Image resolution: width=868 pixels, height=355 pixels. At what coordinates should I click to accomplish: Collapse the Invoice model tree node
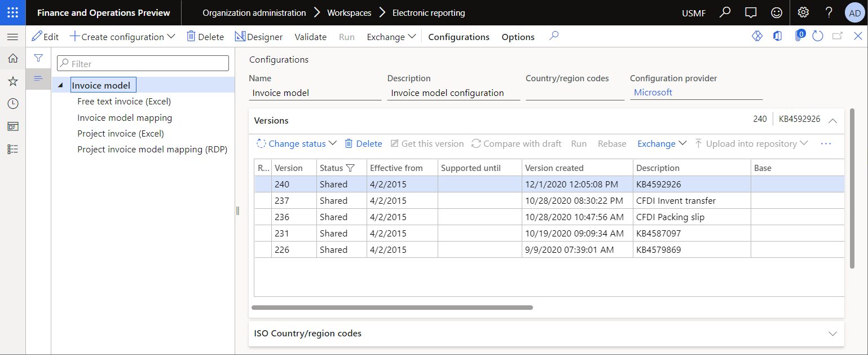[x=60, y=84]
